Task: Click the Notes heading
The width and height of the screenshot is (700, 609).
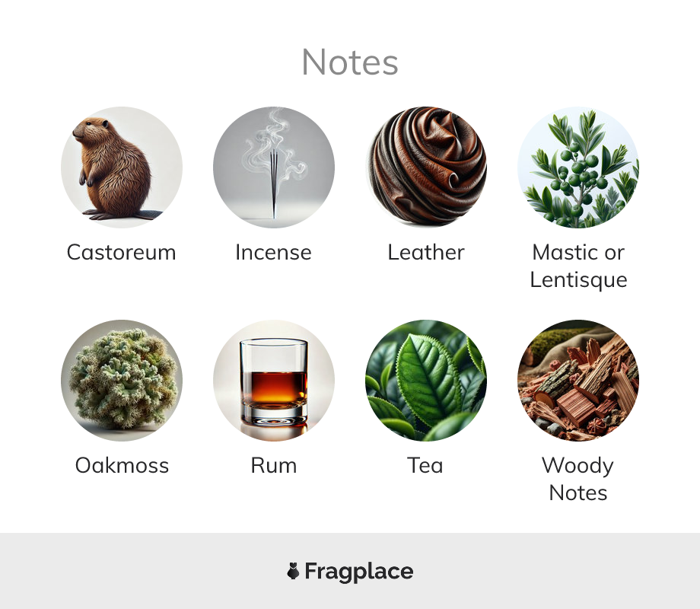Action: pos(350,62)
